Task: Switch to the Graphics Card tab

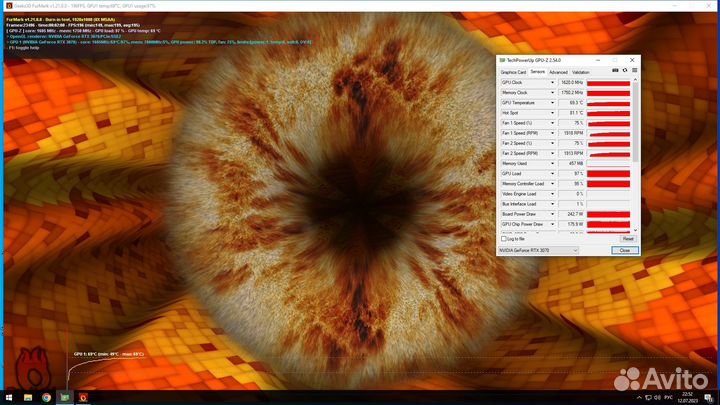Action: pyautogui.click(x=513, y=72)
